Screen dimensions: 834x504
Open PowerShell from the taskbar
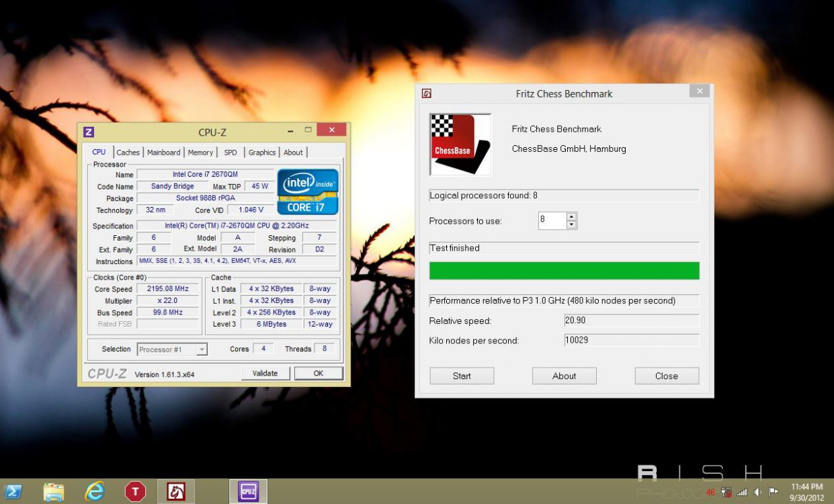13,491
